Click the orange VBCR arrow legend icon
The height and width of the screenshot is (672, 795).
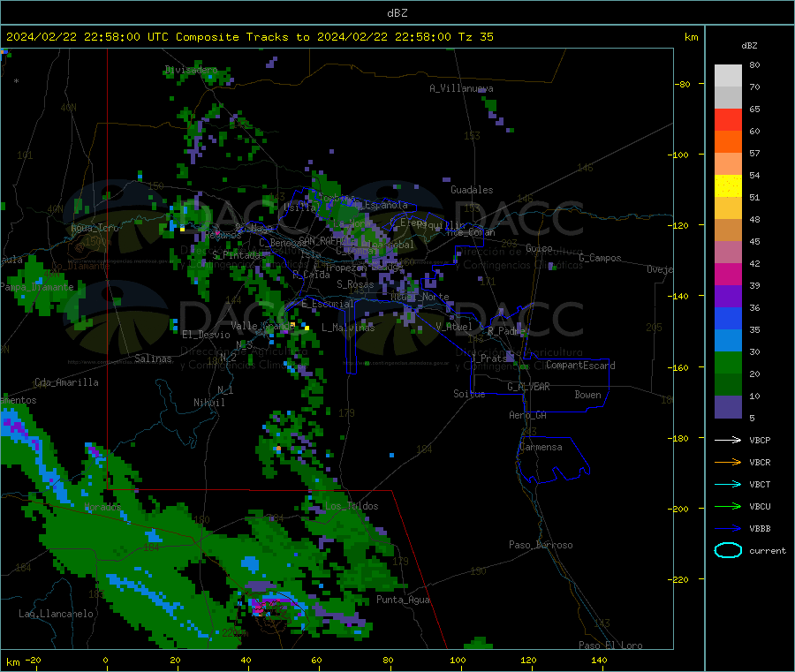728,462
